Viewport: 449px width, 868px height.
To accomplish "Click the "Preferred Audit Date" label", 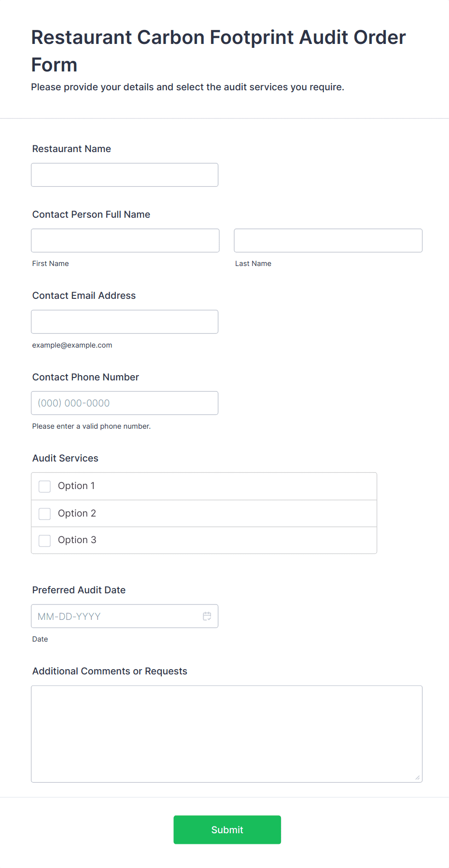I will [x=79, y=590].
